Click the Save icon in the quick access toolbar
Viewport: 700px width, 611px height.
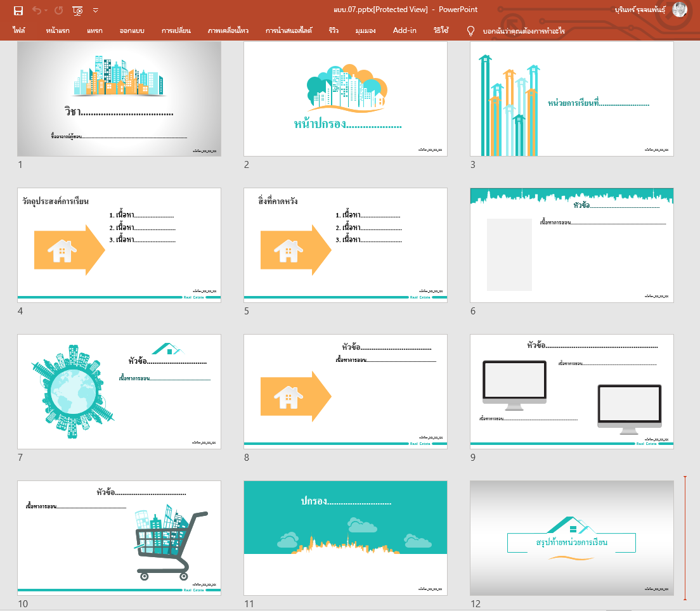click(x=18, y=10)
